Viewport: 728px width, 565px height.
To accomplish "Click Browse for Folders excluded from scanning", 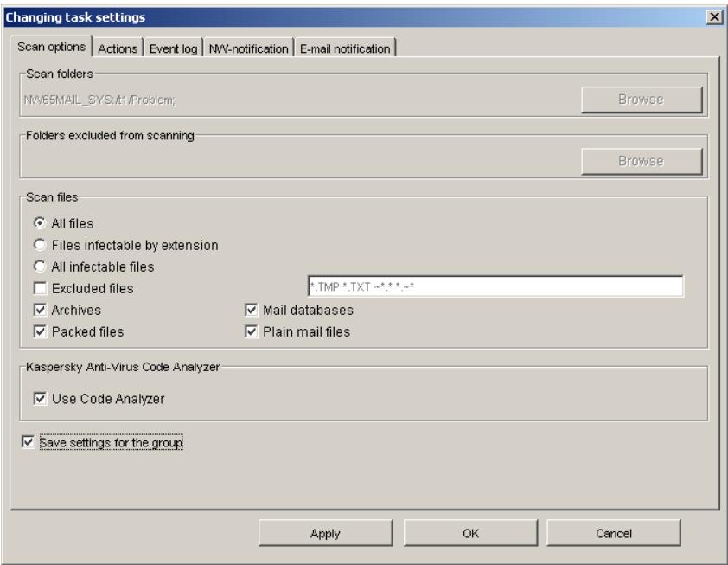I will click(642, 161).
